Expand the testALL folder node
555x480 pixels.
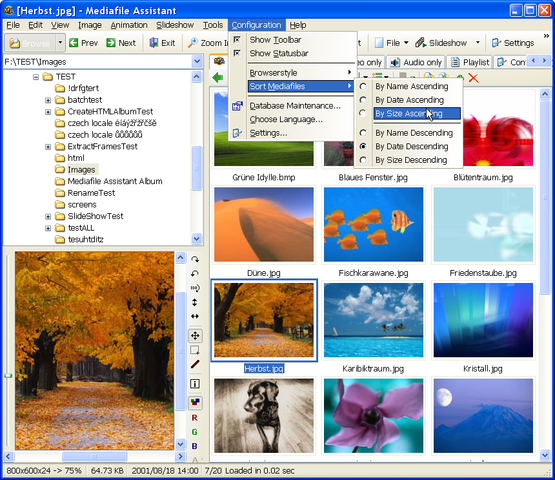click(x=48, y=228)
